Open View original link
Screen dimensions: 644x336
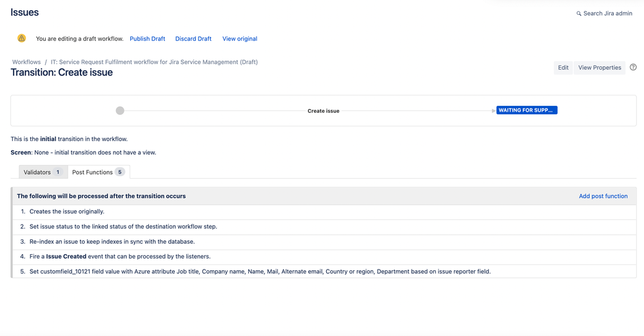pos(240,39)
